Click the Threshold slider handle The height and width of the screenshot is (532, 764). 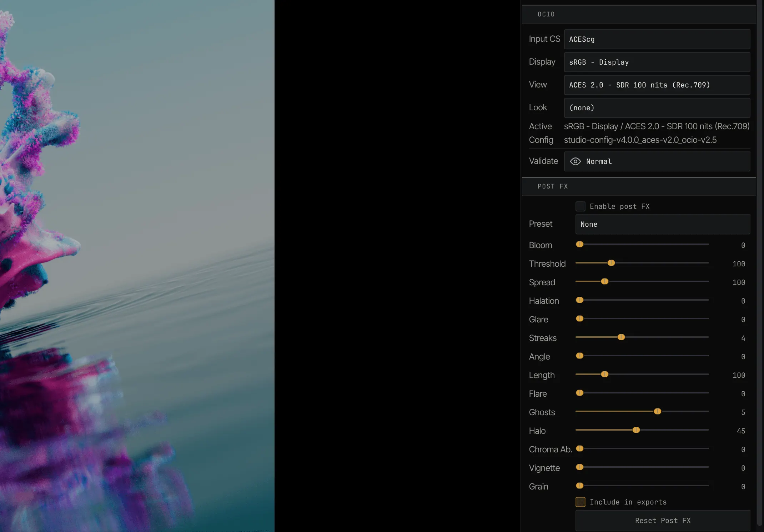tap(611, 263)
